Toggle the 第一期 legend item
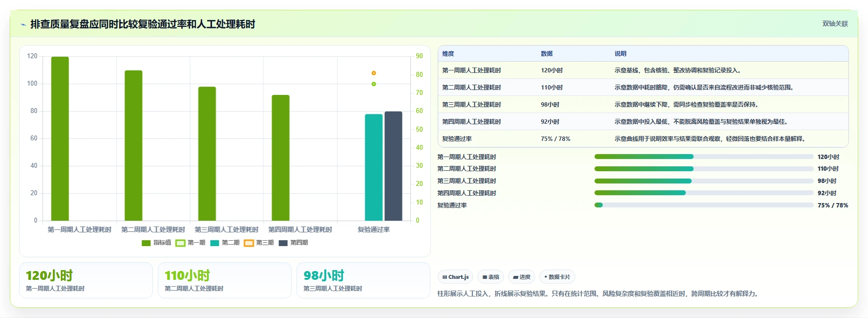Viewport: 868px width, 318px height. pos(191,243)
